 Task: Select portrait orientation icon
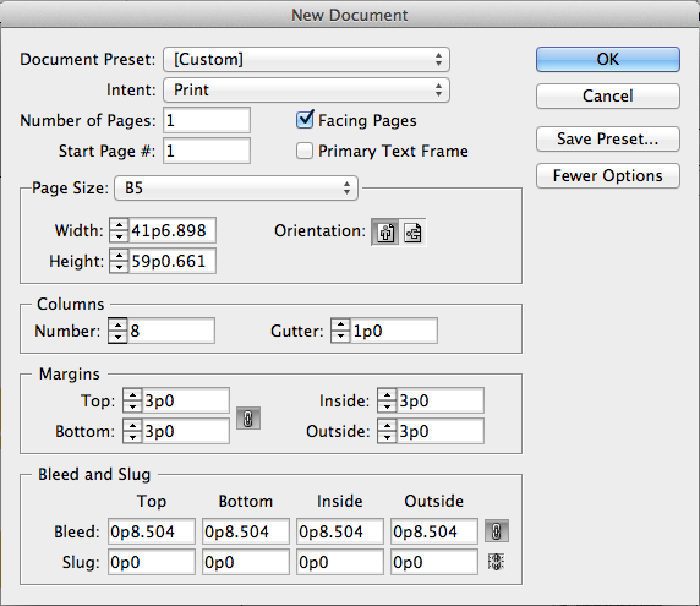(x=385, y=232)
